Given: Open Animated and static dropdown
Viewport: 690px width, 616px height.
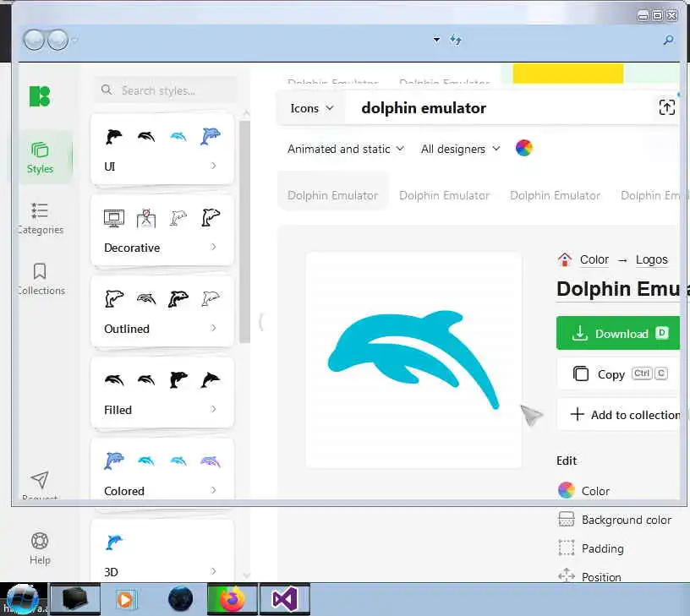Looking at the screenshot, I should click(346, 149).
